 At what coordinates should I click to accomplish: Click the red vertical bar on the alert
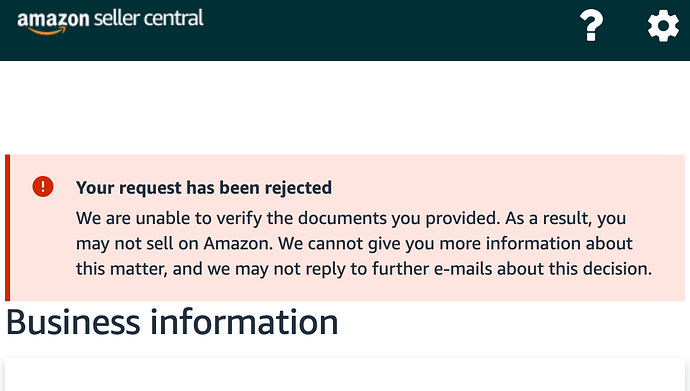point(7,228)
